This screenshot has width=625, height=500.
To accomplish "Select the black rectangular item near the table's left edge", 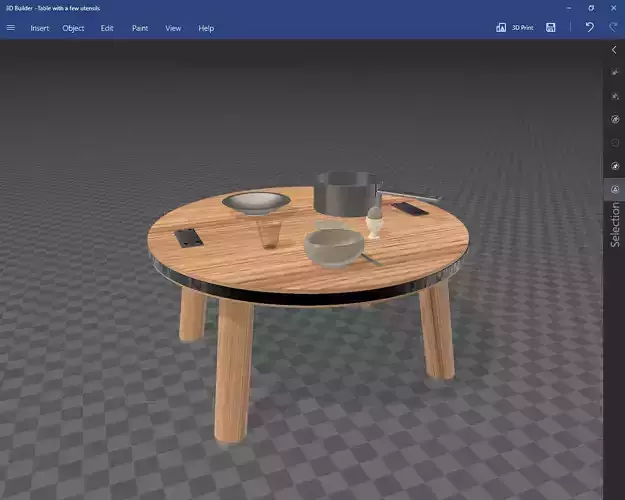I will 188,238.
